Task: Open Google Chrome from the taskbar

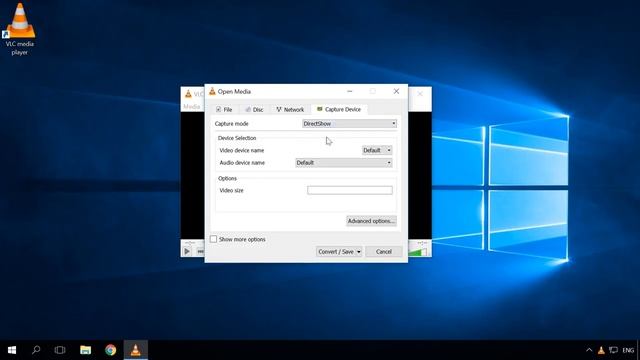Action: click(111, 350)
